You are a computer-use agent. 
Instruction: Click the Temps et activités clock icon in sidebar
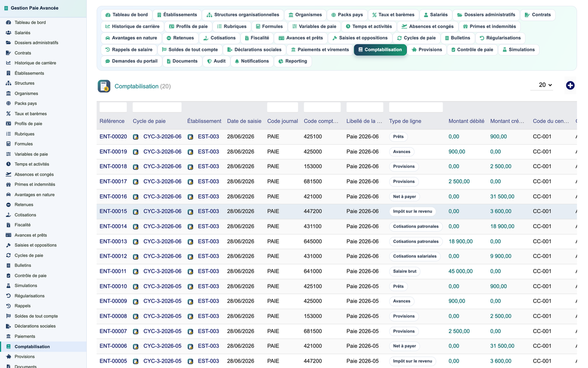8,164
